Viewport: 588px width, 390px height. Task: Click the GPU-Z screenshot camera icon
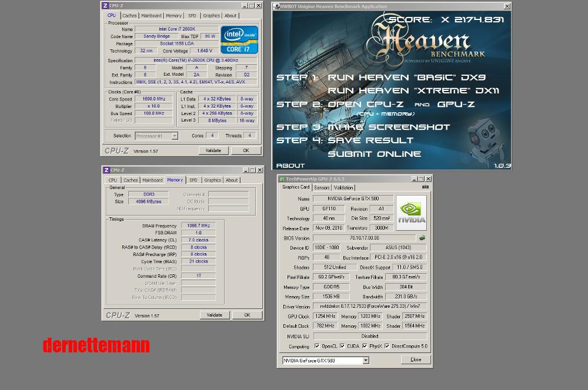pos(425,187)
